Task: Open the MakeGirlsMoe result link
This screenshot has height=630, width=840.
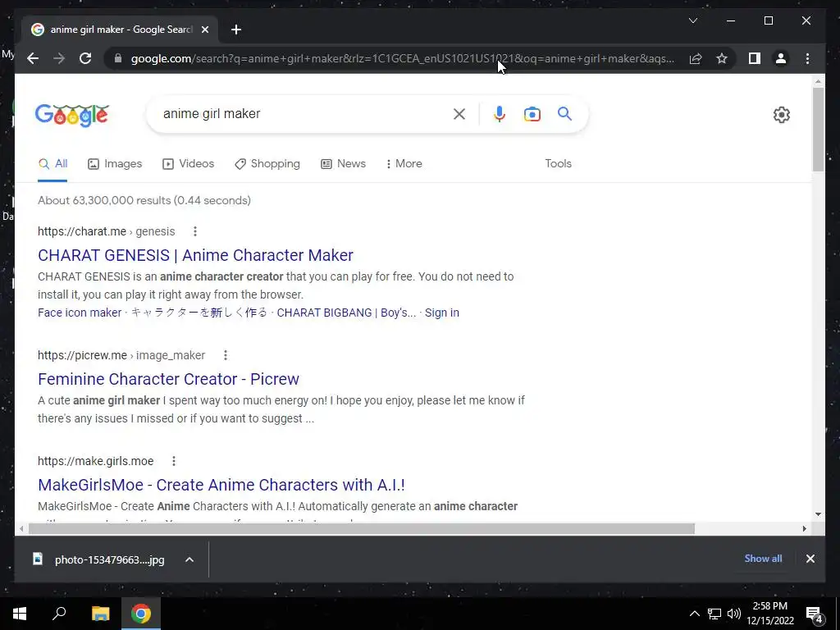Action: pos(221,485)
